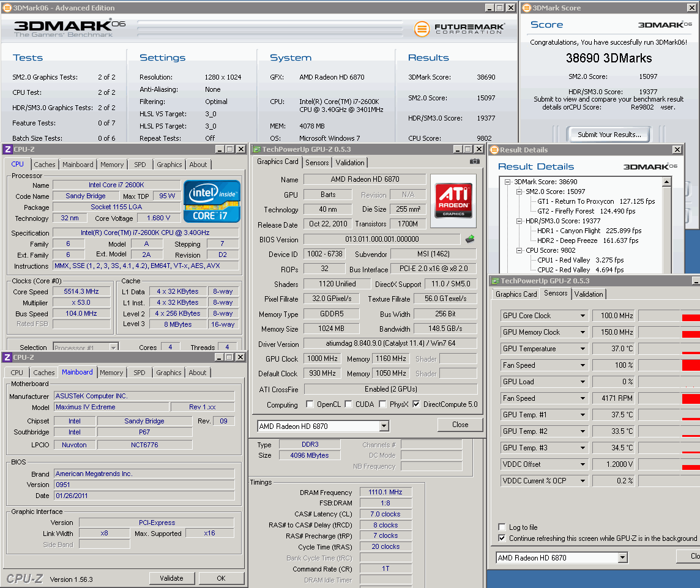The image size is (700, 588).
Task: Collapse the HDR/SM3.0 Score tree node
Action: point(519,221)
